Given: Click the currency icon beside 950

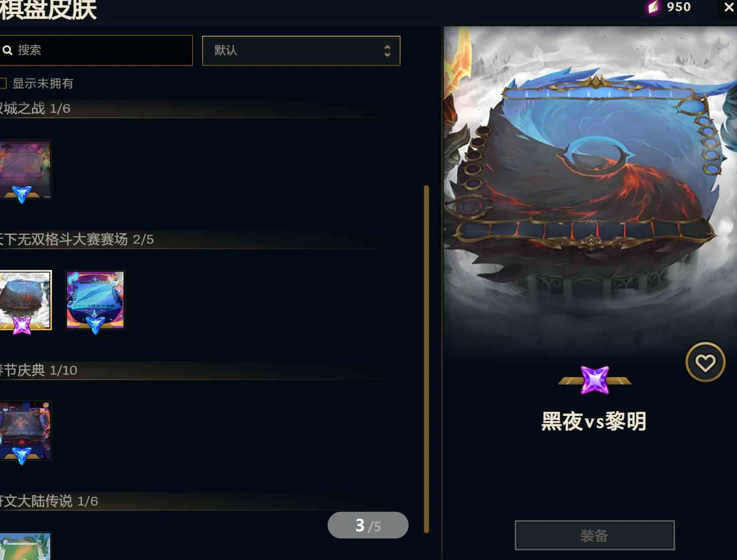Looking at the screenshot, I should pyautogui.click(x=653, y=7).
